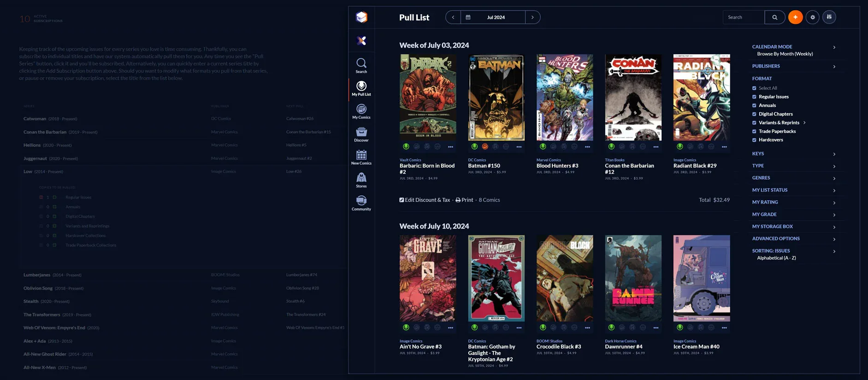
Task: Open the settings gear icon
Action: pos(812,17)
